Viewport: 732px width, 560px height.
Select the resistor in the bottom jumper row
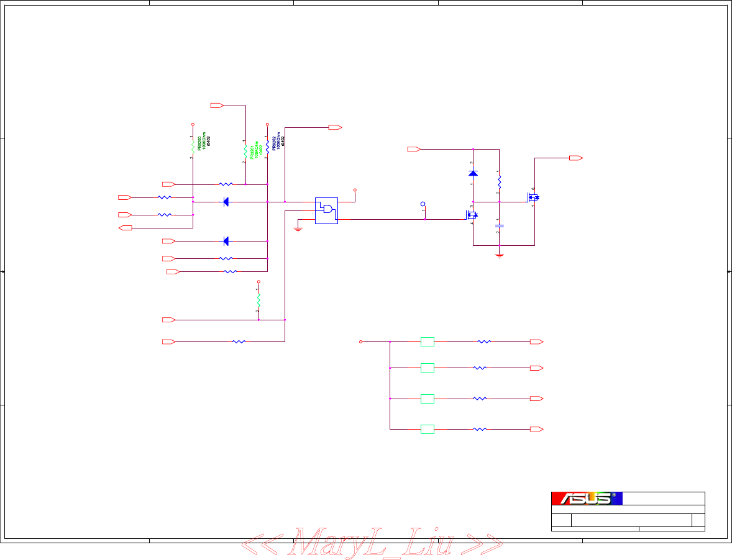tap(480, 430)
